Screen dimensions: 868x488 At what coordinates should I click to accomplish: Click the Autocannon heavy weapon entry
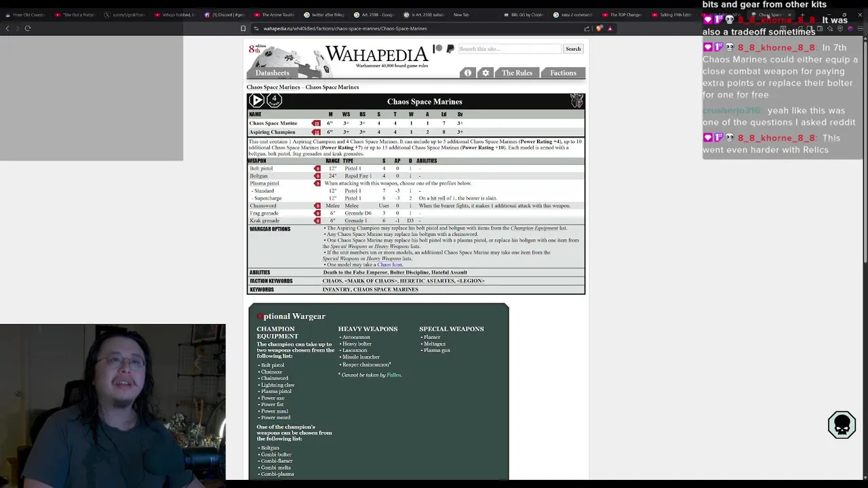click(356, 337)
